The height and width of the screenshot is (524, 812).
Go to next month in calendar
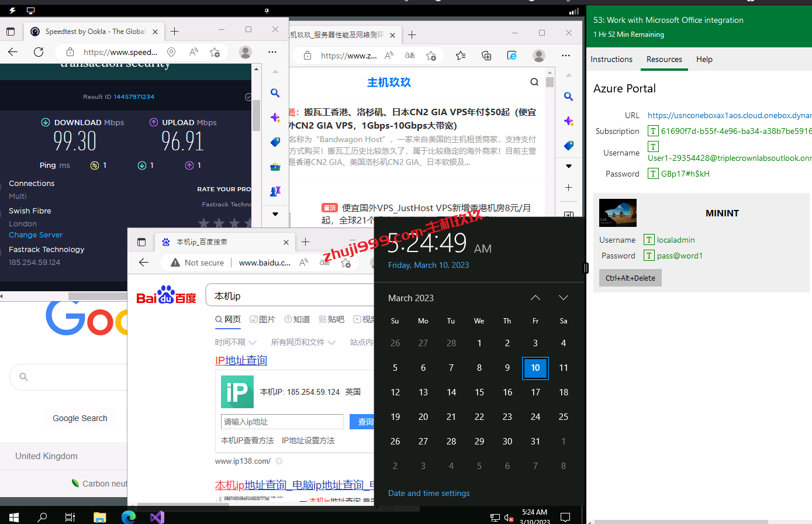[564, 298]
